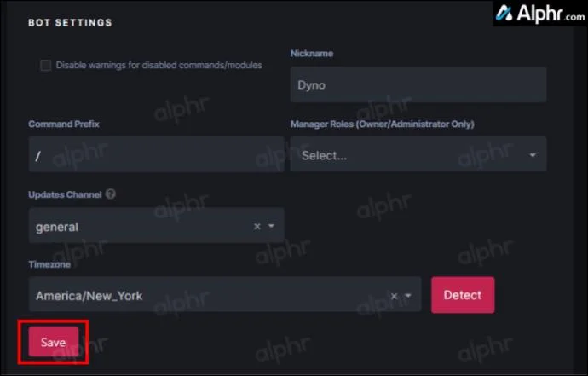Click the Disable warnings checkbox label text

pos(159,65)
